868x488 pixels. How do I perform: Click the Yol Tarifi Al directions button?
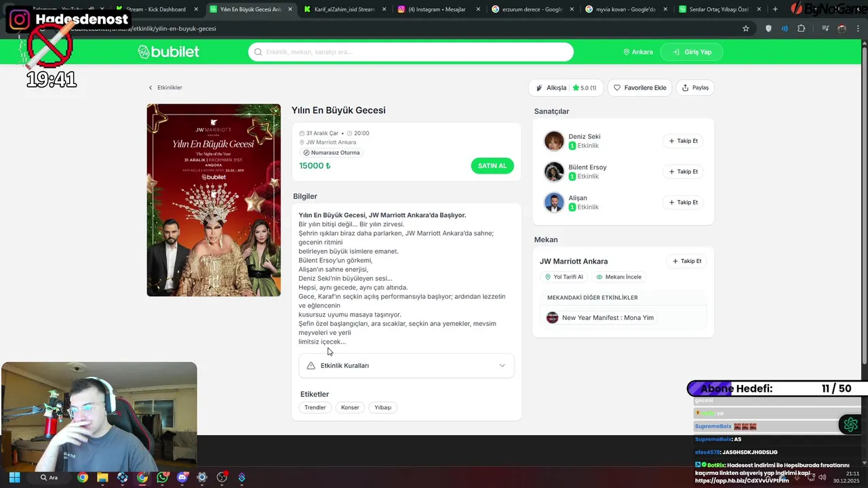point(564,277)
